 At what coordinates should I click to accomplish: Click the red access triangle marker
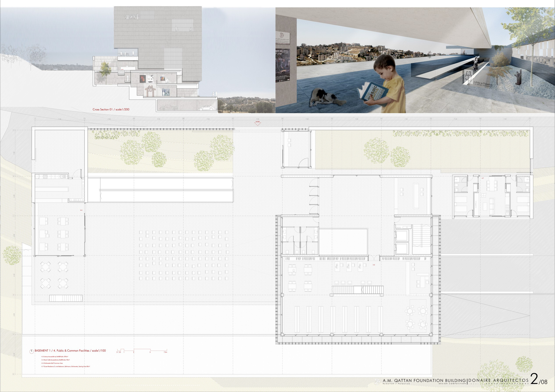(x=257, y=124)
